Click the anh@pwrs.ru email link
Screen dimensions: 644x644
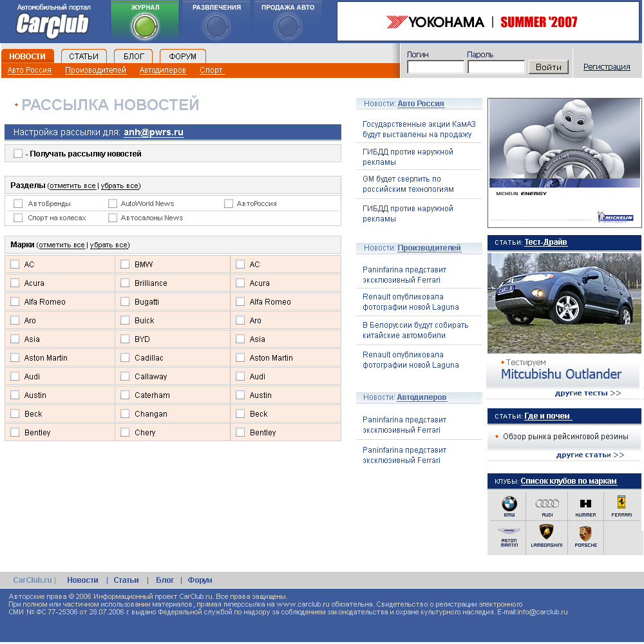pyautogui.click(x=154, y=132)
